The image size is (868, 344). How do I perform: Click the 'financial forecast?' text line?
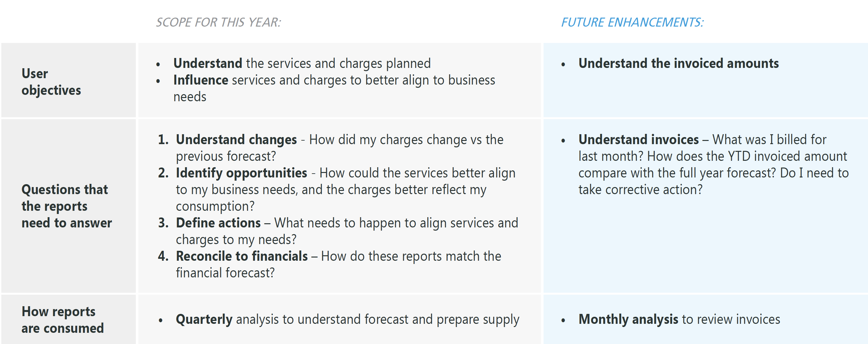[225, 273]
